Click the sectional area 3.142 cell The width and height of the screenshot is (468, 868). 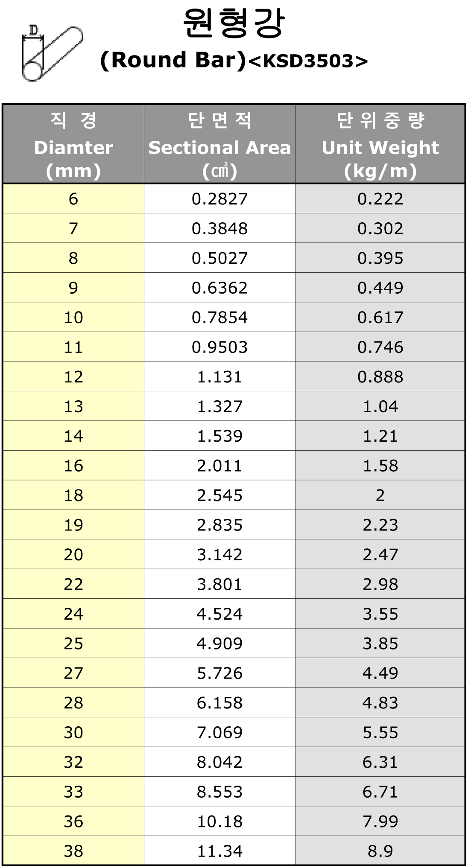pyautogui.click(x=219, y=554)
